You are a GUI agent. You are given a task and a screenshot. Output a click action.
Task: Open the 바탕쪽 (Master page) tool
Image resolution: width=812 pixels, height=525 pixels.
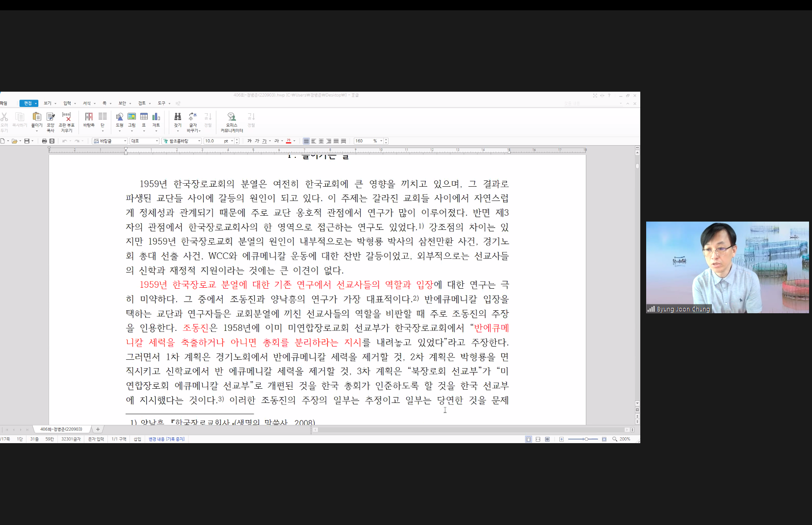(x=89, y=117)
